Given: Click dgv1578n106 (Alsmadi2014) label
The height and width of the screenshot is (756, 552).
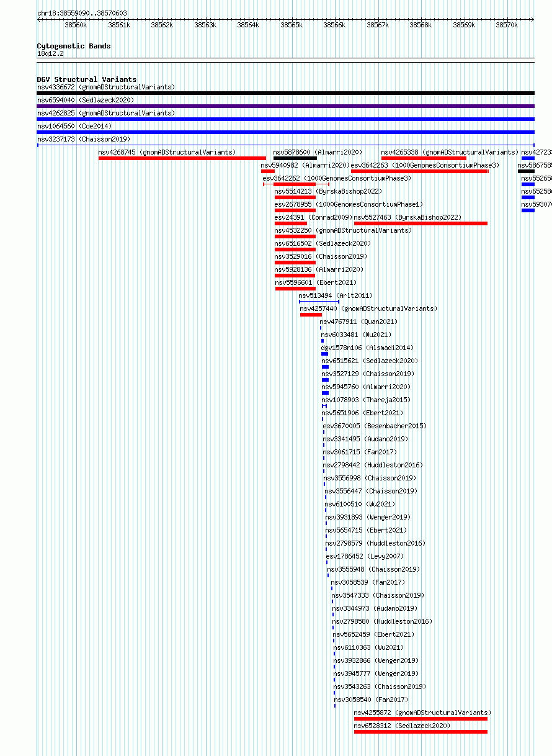Looking at the screenshot, I should tap(367, 348).
